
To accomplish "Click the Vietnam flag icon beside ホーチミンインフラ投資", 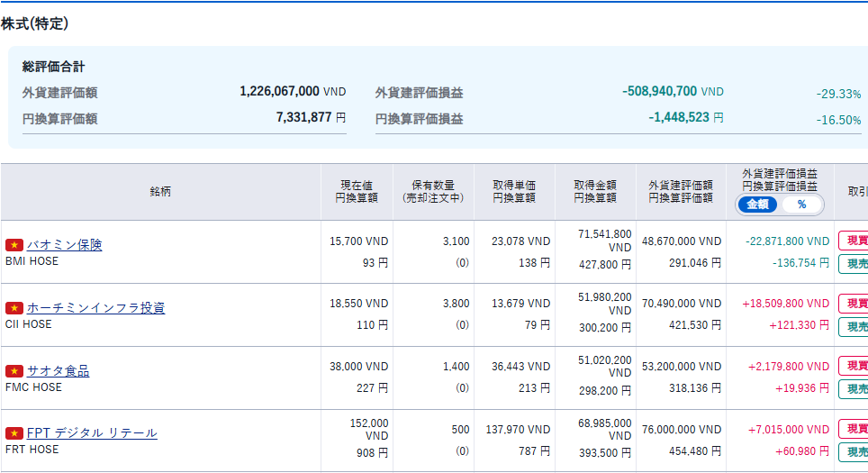I will (x=14, y=308).
